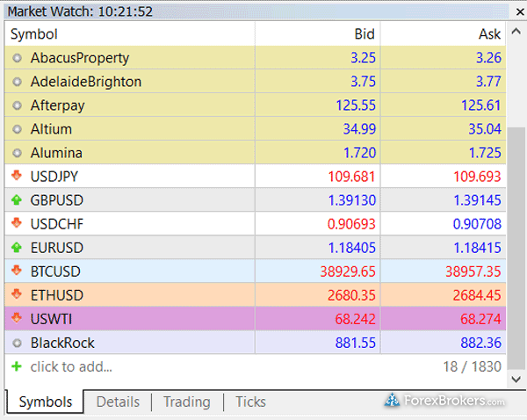Click Afterpay bid price 125.55
This screenshot has height=420, width=527.
[x=356, y=105]
